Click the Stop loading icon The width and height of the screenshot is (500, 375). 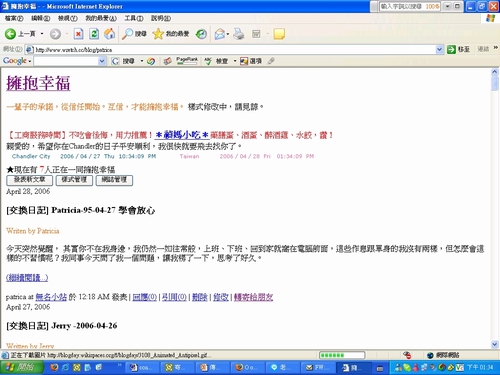78,34
